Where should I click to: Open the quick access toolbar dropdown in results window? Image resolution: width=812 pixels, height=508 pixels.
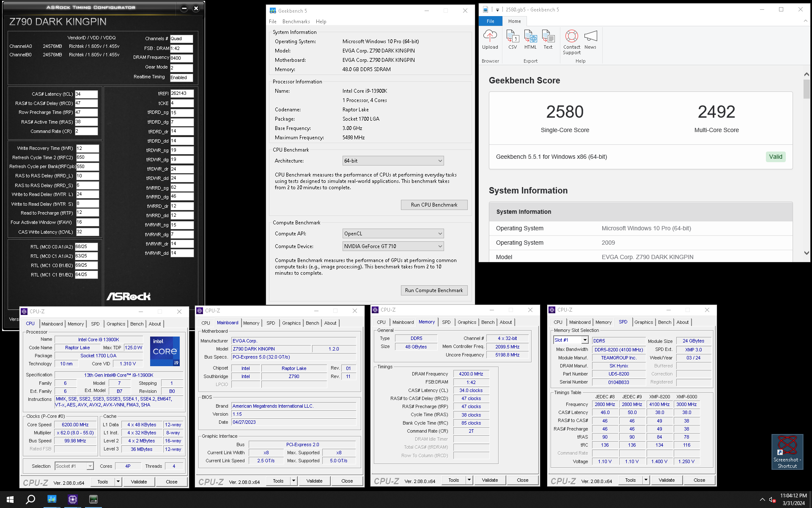497,10
